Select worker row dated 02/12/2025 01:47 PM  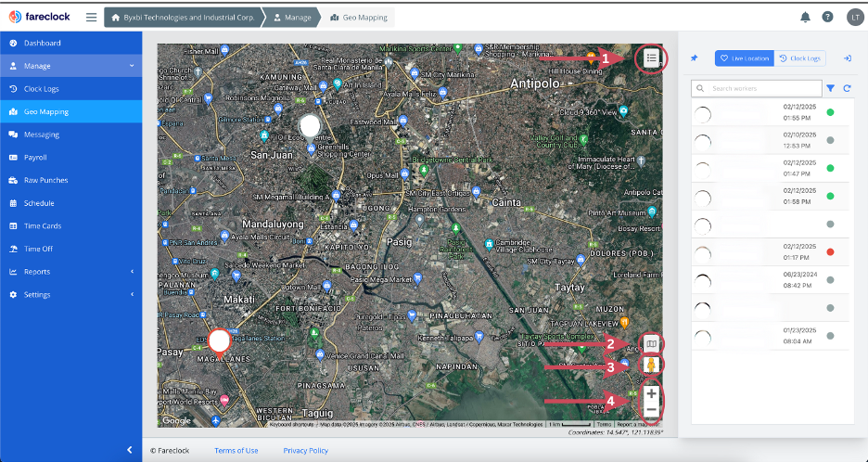click(x=770, y=169)
